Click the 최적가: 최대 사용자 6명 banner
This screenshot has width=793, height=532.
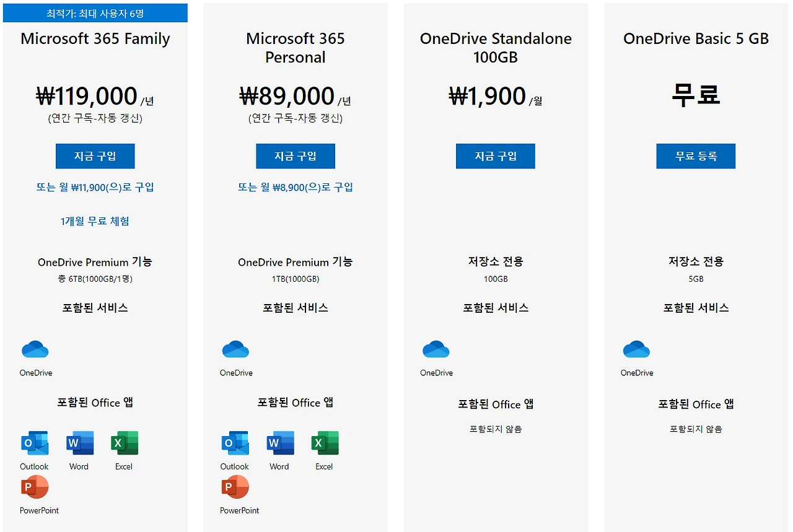point(95,12)
